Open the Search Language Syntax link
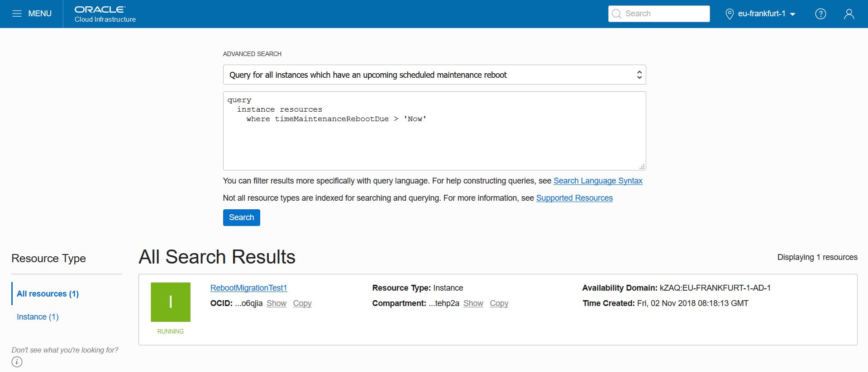Image resolution: width=868 pixels, height=372 pixels. pos(597,181)
